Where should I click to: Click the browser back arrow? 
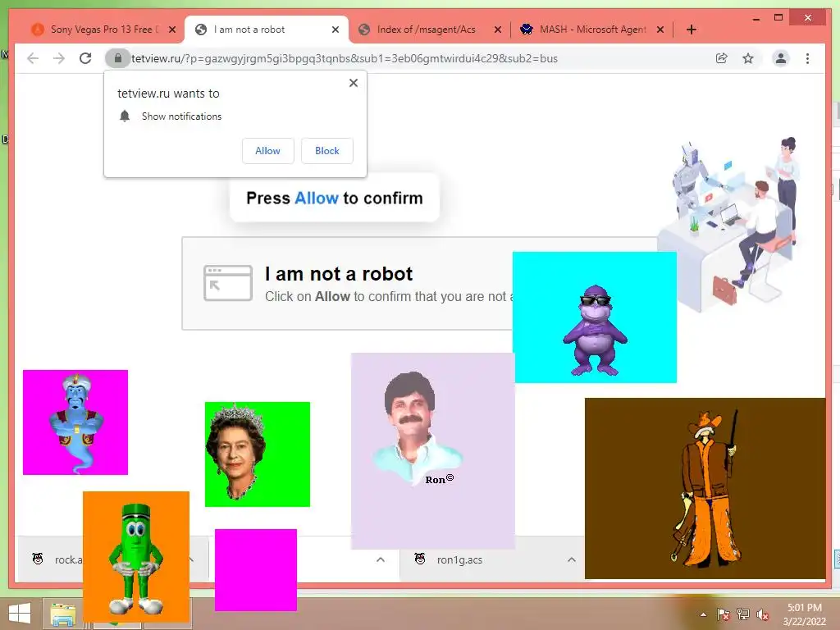pos(33,58)
